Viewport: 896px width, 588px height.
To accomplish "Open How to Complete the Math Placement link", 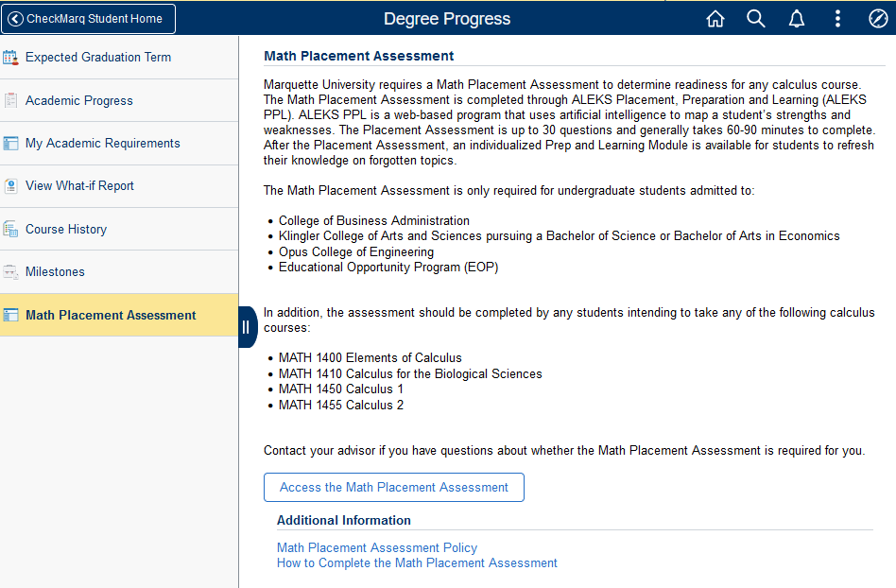I will point(417,563).
